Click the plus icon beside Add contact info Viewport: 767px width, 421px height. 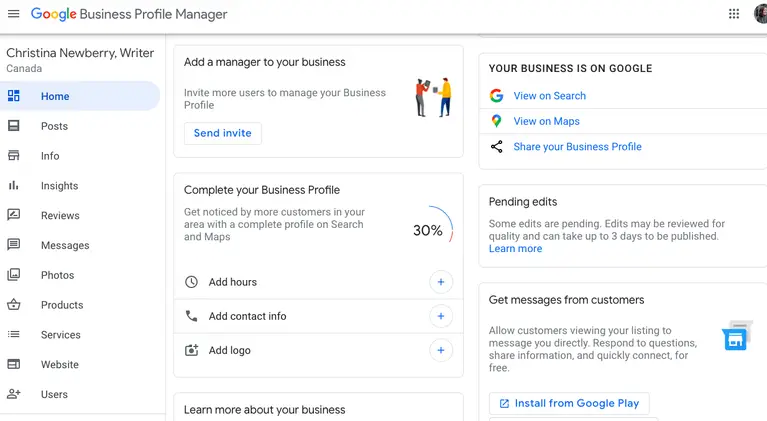[440, 316]
